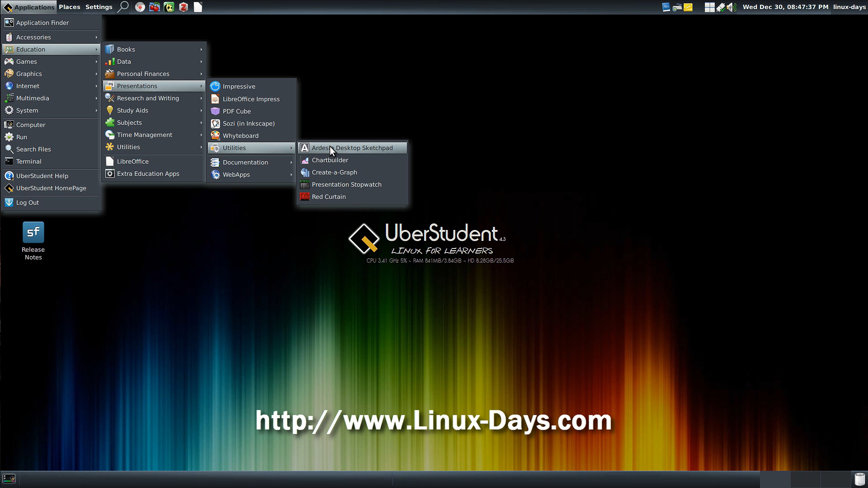Launch Chartbuilder utility

(x=353, y=160)
